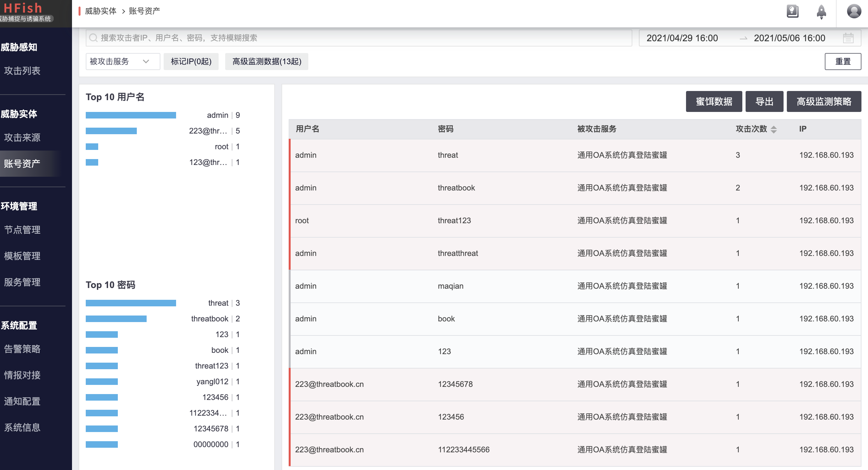Filter by 标记IP(0起)
The image size is (868, 470).
[191, 61]
